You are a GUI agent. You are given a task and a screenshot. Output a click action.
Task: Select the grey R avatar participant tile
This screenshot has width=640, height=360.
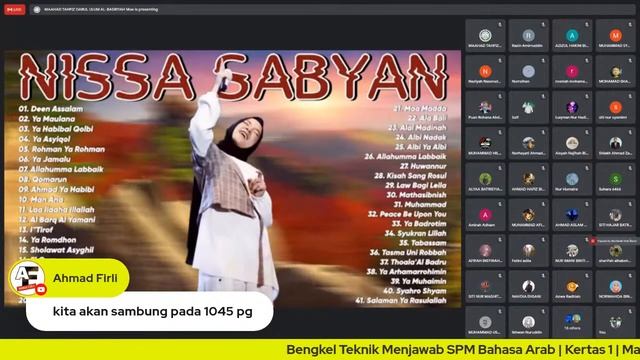pyautogui.click(x=528, y=36)
